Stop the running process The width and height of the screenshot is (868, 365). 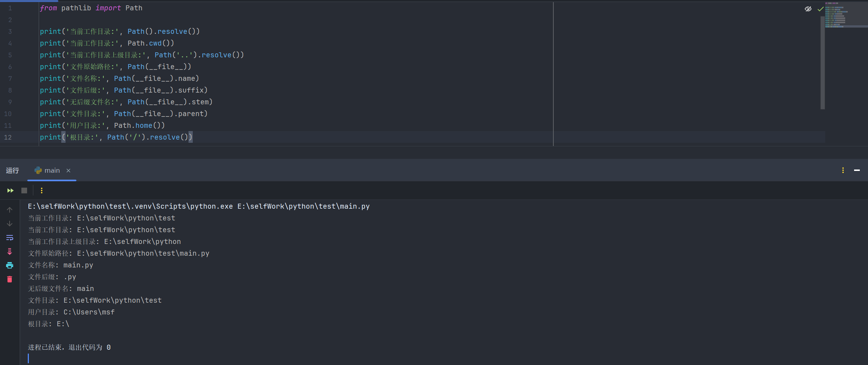[x=24, y=191]
